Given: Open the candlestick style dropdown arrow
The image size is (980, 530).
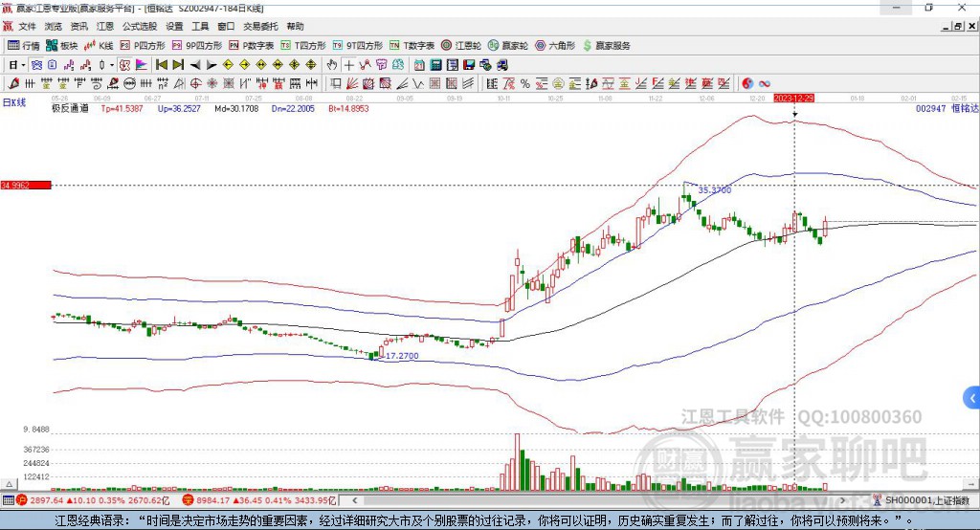Looking at the screenshot, I should click(x=112, y=65).
